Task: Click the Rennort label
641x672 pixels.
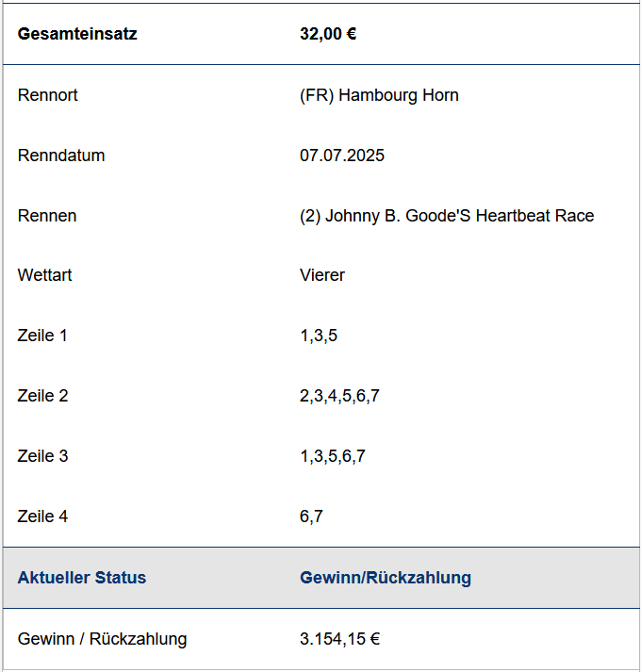Action: pos(47,95)
